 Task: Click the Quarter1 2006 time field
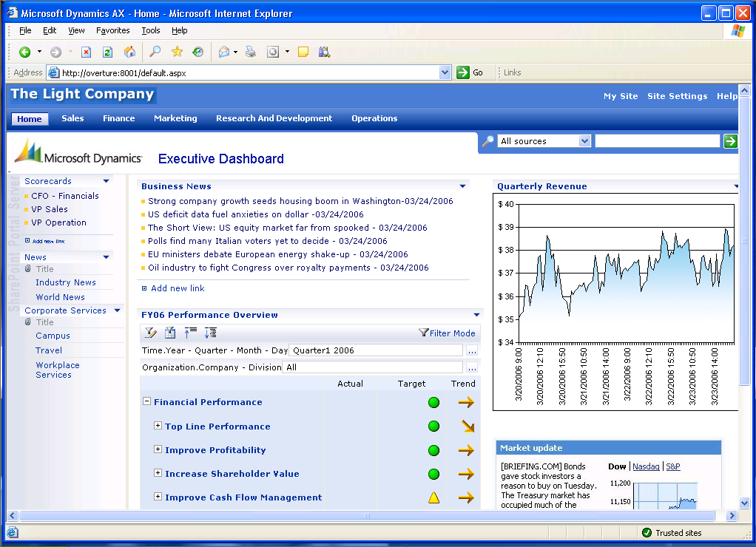tap(376, 350)
